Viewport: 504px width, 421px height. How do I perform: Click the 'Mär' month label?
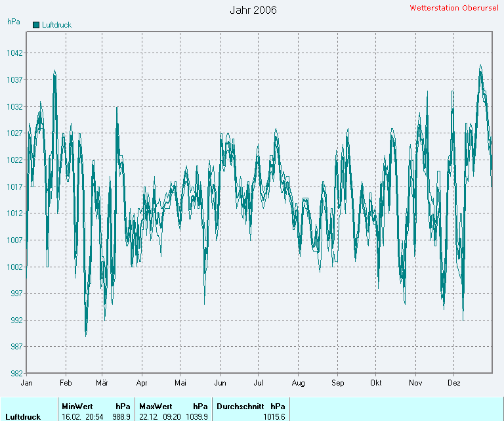(102, 383)
